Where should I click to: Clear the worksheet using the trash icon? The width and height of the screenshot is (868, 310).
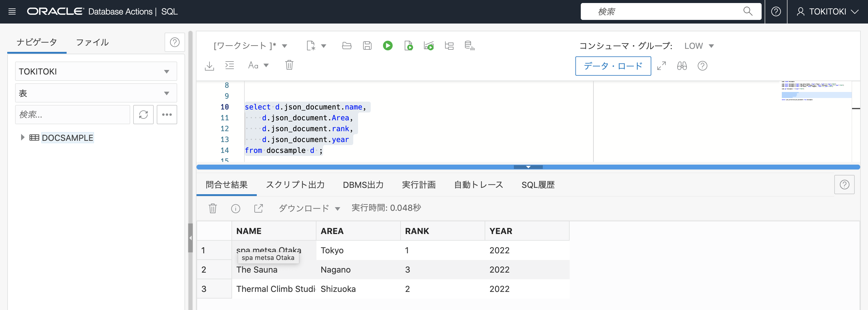point(289,65)
